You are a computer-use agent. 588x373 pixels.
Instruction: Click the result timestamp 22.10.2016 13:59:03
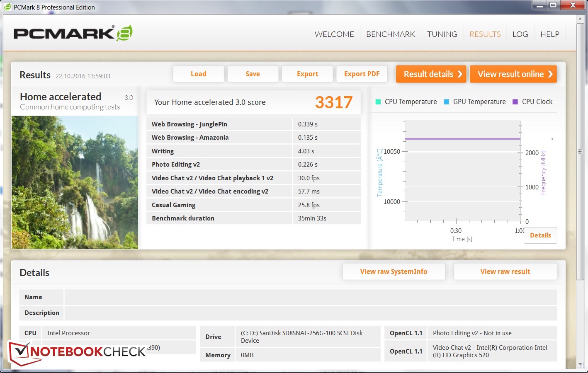(x=83, y=76)
